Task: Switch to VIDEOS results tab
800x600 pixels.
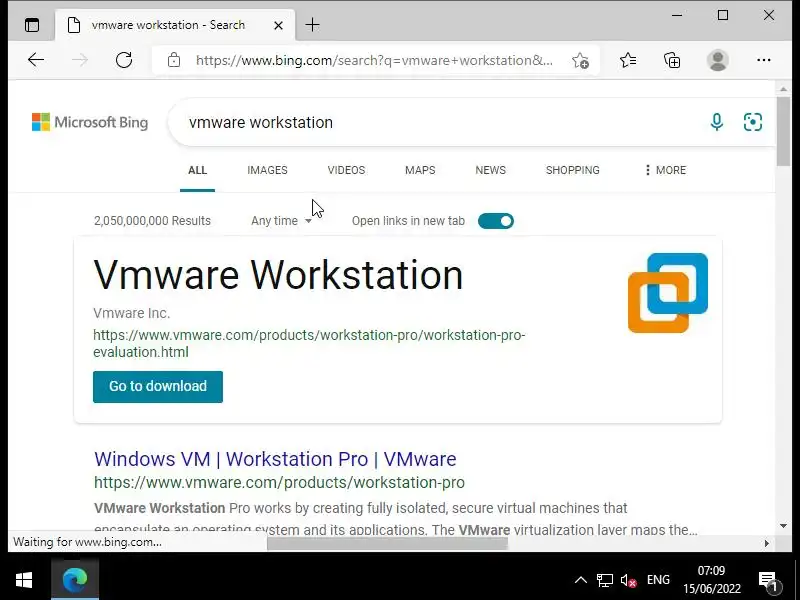Action: tap(346, 170)
